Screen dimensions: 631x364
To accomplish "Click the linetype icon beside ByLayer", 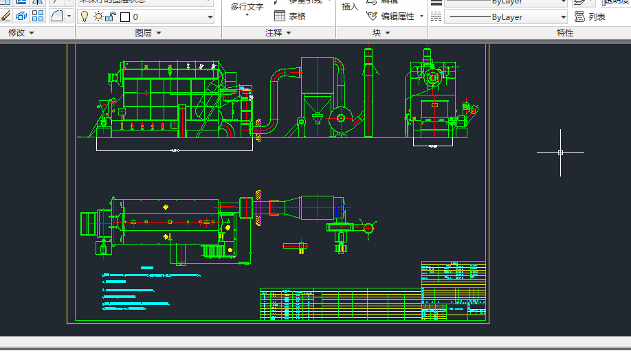I will (436, 16).
